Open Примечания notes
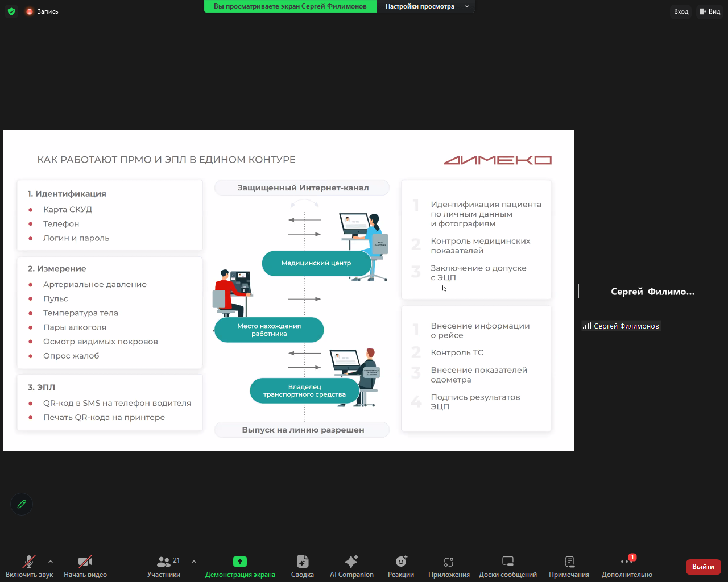Image resolution: width=728 pixels, height=582 pixels. [569, 562]
